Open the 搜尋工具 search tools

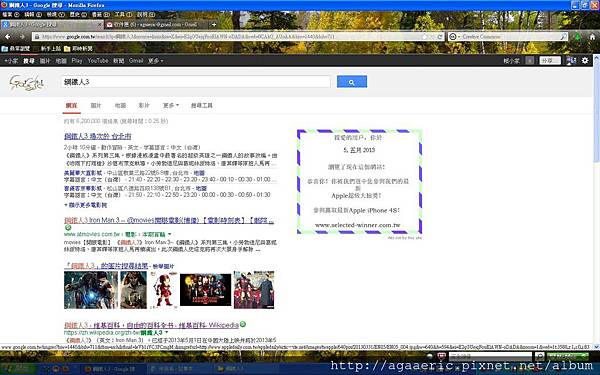202,105
